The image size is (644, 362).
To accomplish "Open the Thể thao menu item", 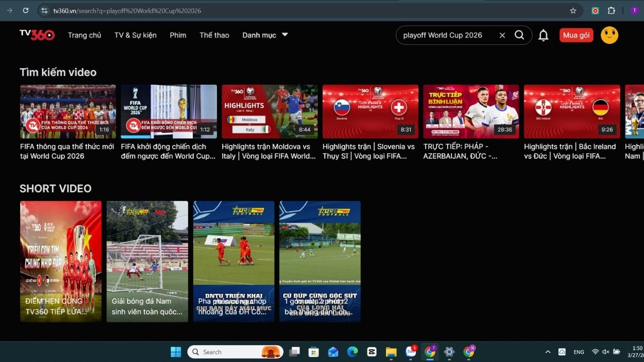I will 214,35.
